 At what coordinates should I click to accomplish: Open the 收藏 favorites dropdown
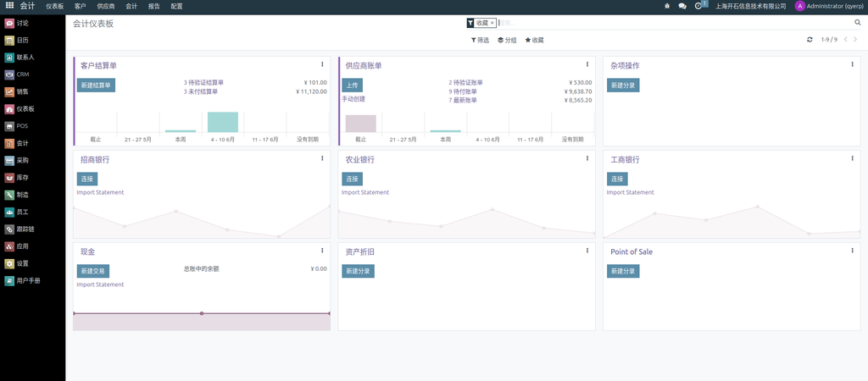click(534, 40)
